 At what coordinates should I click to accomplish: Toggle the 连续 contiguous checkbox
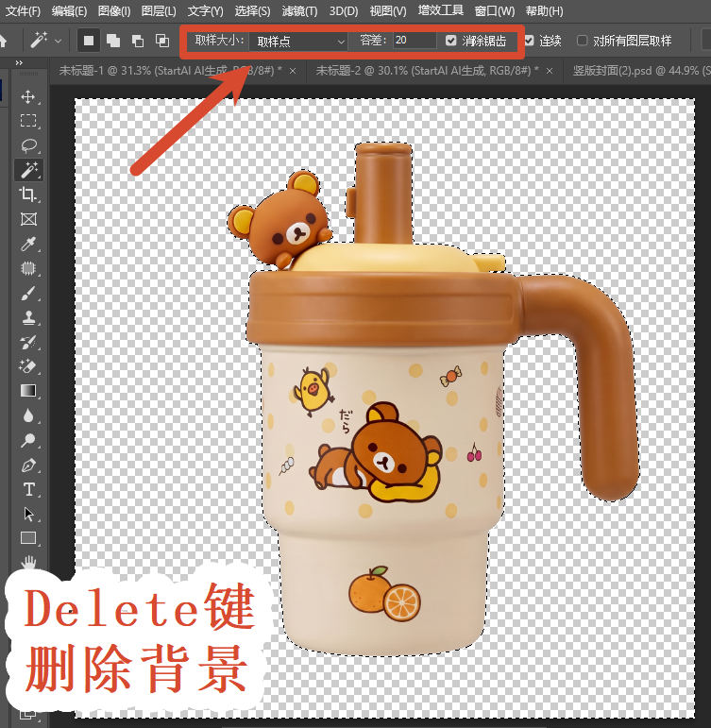(529, 41)
